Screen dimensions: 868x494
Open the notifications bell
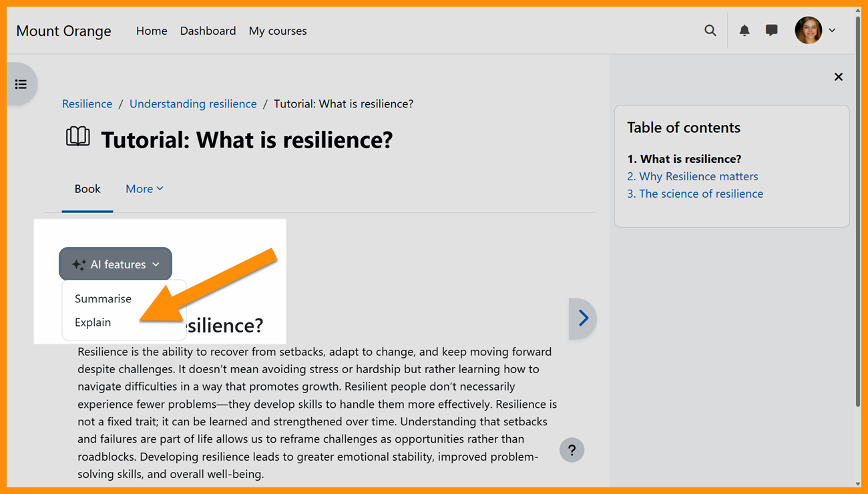point(744,31)
